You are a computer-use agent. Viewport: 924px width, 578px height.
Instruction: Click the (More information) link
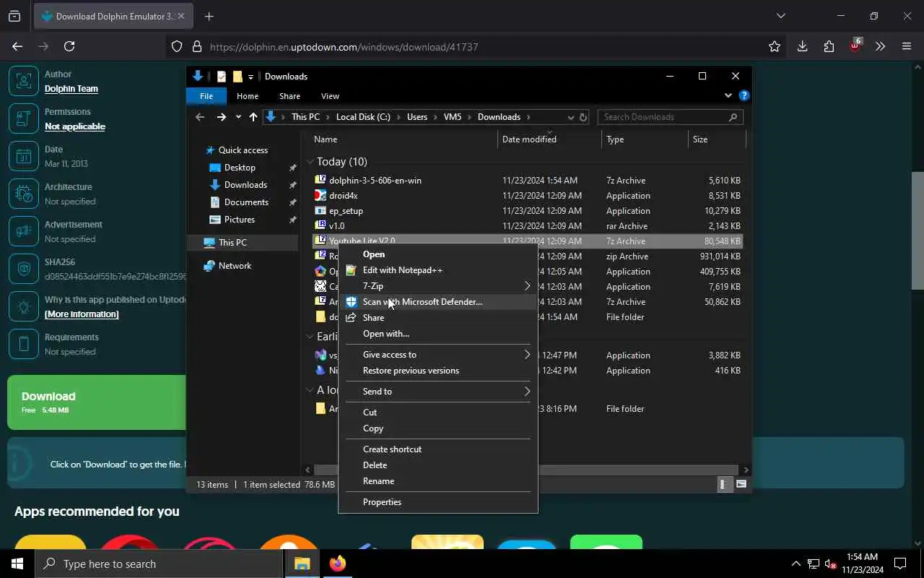(82, 314)
